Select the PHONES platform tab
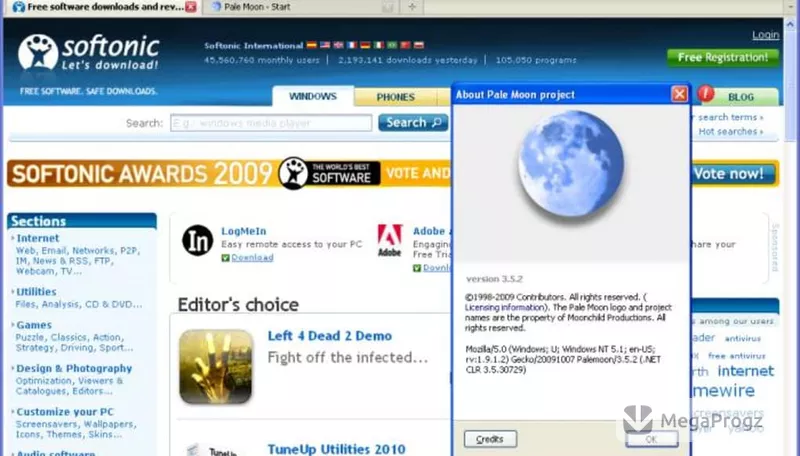 coord(395,97)
